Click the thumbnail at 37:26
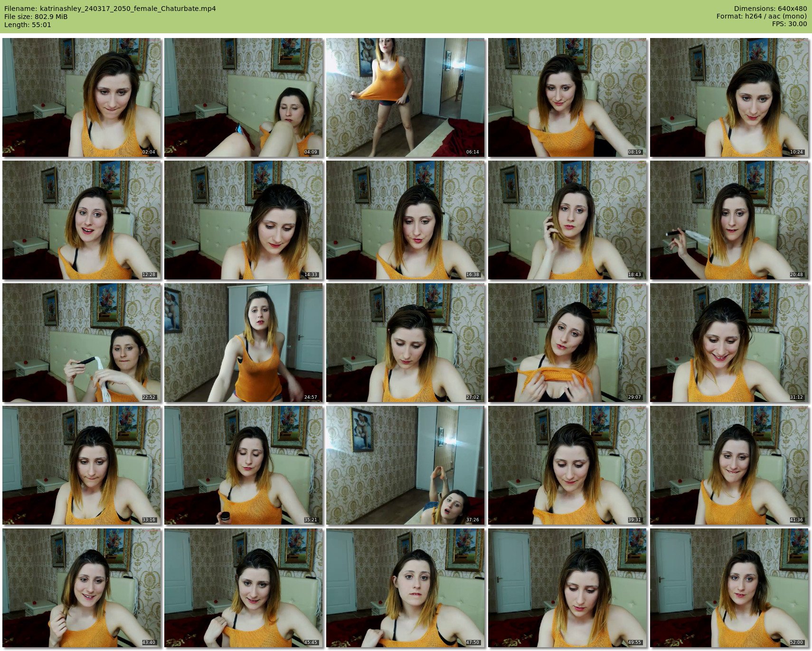This screenshot has width=812, height=651. pyautogui.click(x=405, y=465)
